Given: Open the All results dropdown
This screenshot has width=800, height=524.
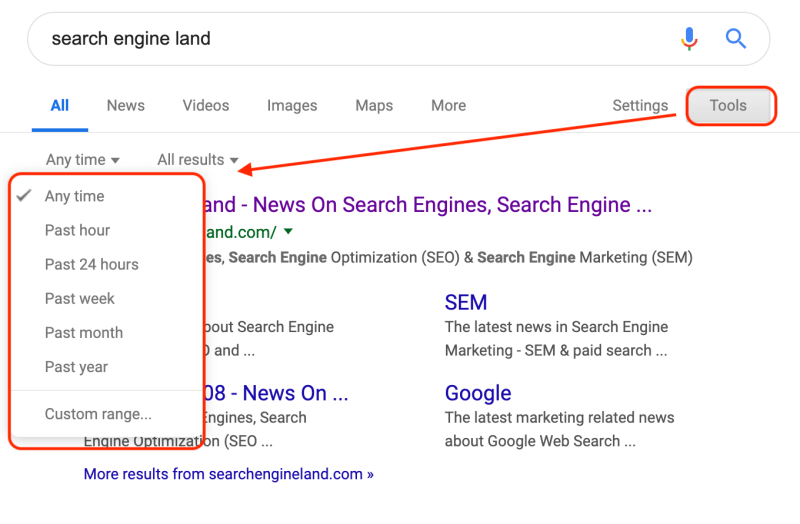Looking at the screenshot, I should click(x=198, y=160).
